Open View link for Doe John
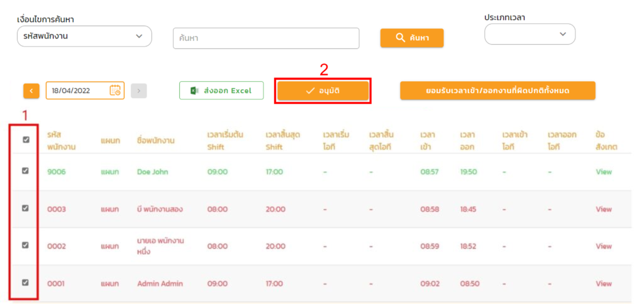The width and height of the screenshot is (644, 304). pyautogui.click(x=603, y=172)
